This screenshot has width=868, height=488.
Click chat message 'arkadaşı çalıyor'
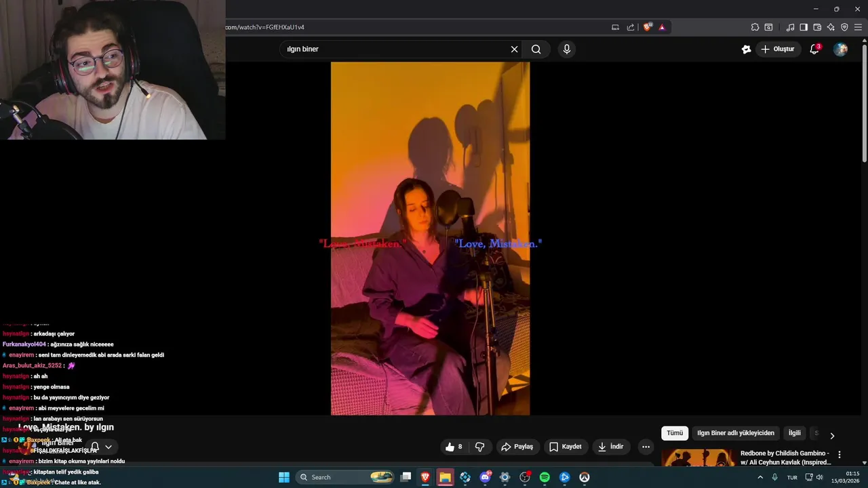point(54,333)
